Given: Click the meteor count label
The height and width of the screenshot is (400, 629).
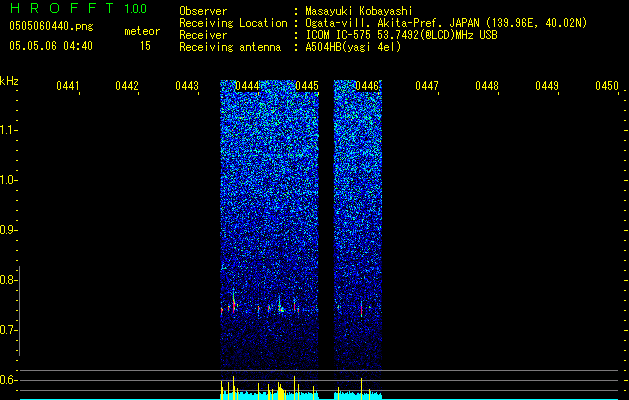Looking at the screenshot, I should 142,31.
